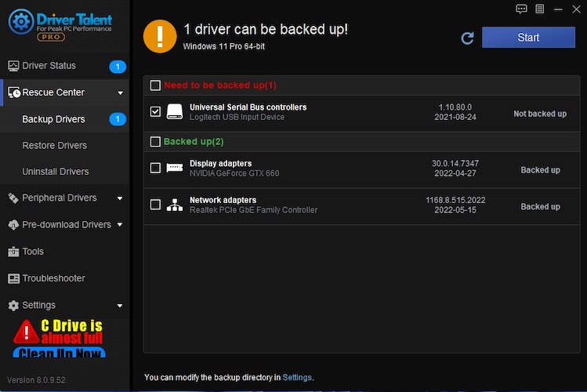Click the 'Network adapters' row title
Image resolution: width=587 pixels, height=392 pixels.
click(223, 200)
